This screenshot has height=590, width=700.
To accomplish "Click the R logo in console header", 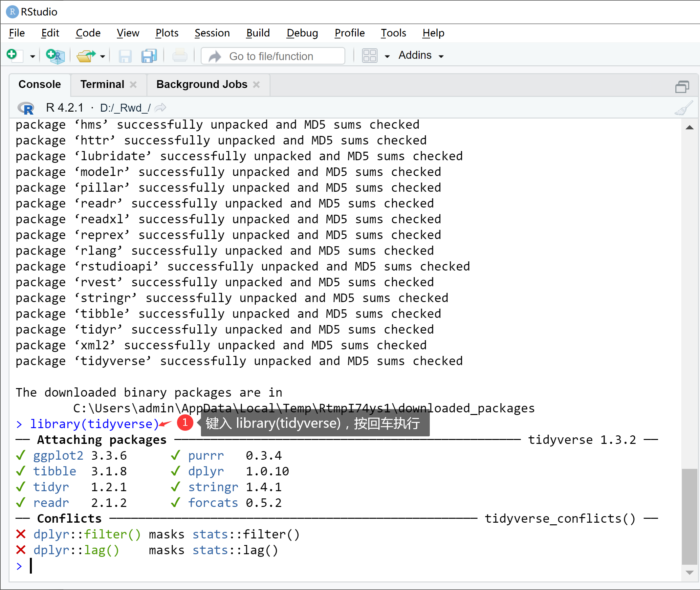I will (26, 108).
